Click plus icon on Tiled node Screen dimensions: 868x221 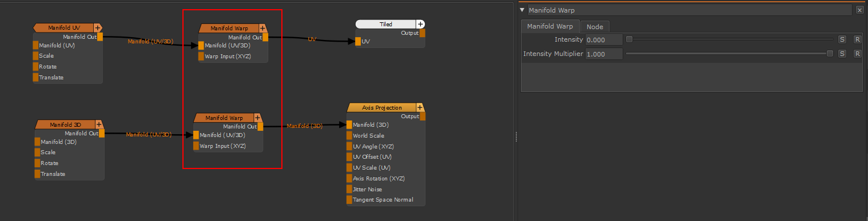point(421,24)
